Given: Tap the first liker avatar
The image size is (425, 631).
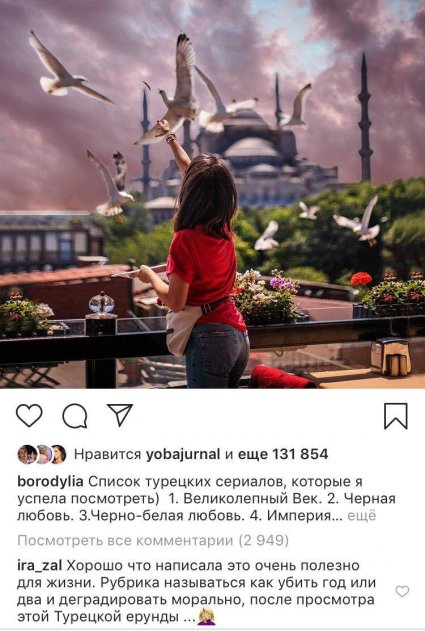Looking at the screenshot, I should (x=27, y=455).
